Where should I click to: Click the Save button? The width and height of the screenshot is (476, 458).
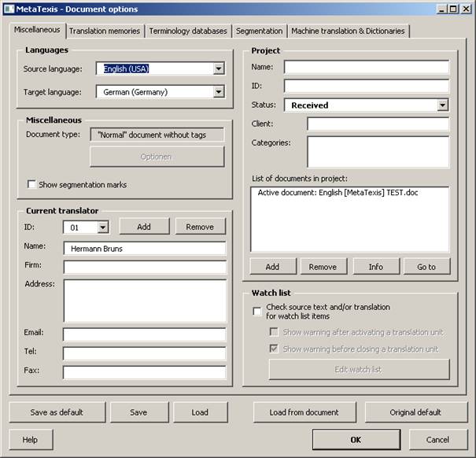pos(139,412)
